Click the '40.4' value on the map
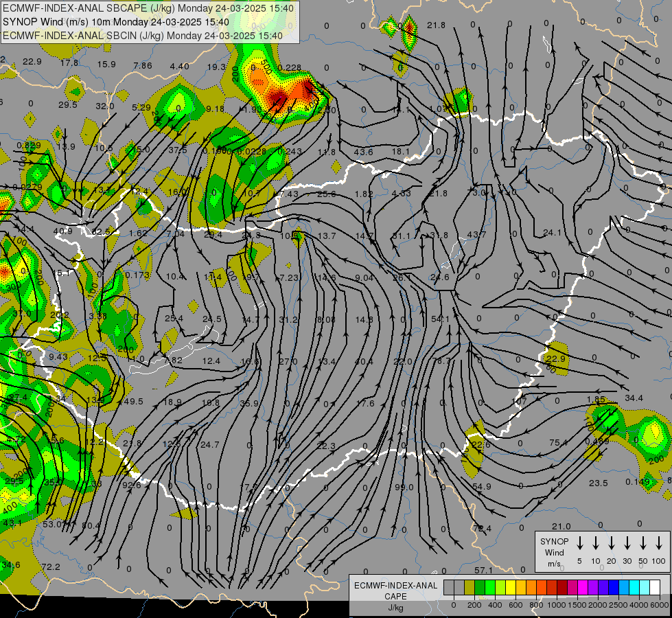 click(x=364, y=362)
